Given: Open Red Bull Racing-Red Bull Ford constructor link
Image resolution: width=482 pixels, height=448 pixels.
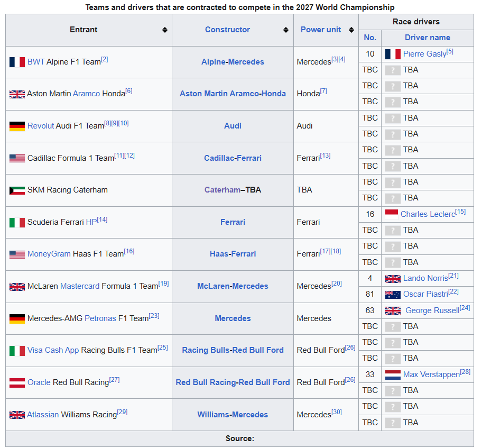Looking at the screenshot, I should (233, 382).
